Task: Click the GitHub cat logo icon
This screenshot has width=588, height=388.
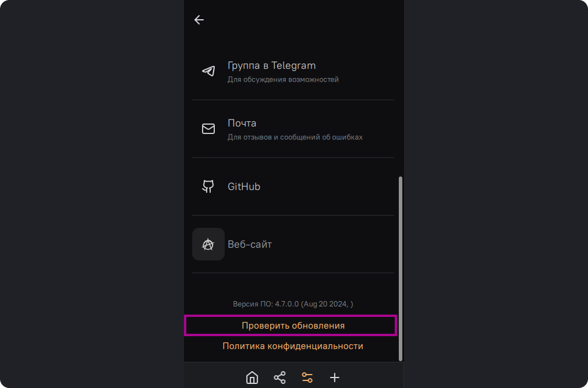Action: click(208, 186)
